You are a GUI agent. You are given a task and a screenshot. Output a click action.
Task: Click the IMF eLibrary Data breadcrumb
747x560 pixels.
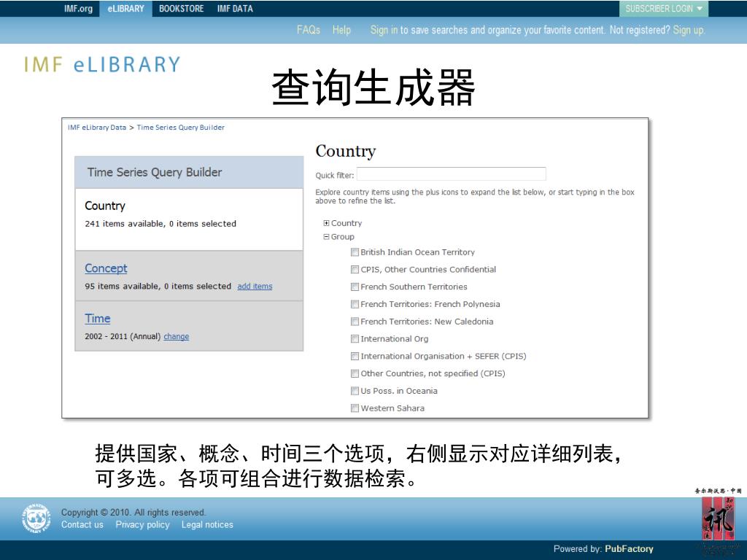(x=97, y=128)
